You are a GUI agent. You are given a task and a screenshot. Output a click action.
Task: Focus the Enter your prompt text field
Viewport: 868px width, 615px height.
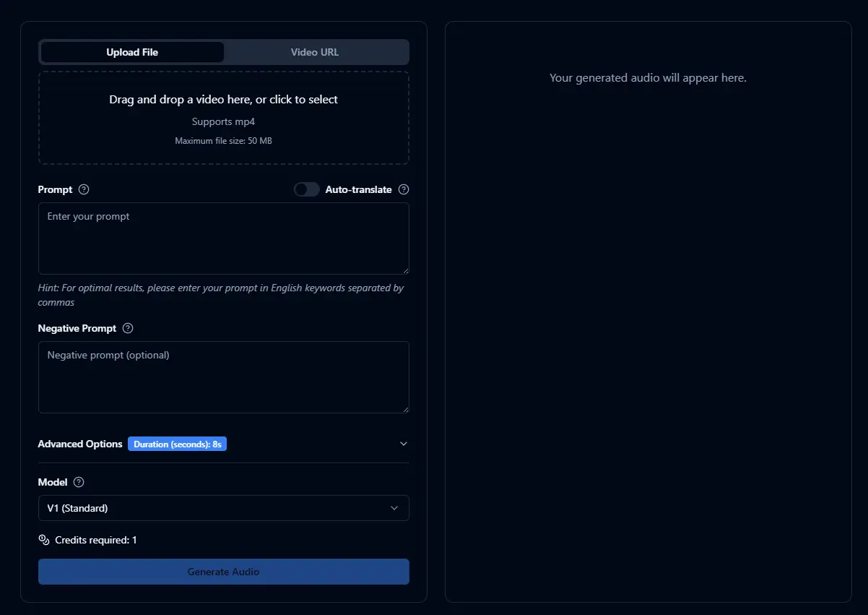(223, 238)
